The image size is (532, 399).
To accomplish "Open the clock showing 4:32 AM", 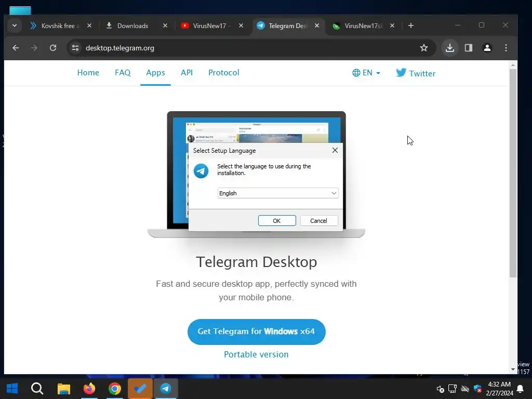I will (499, 389).
